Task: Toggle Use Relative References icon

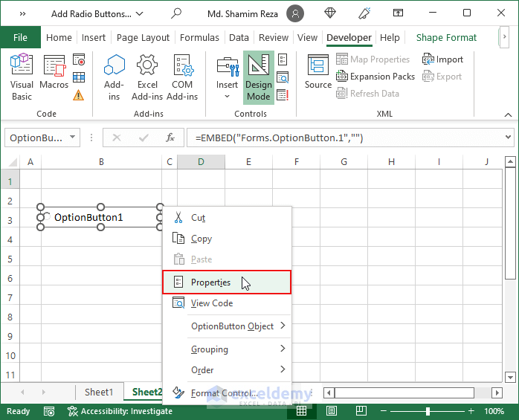Action: click(x=79, y=77)
